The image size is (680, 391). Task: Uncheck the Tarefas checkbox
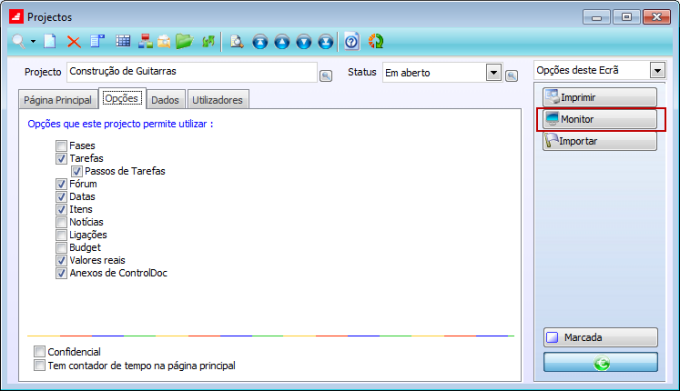(61, 159)
